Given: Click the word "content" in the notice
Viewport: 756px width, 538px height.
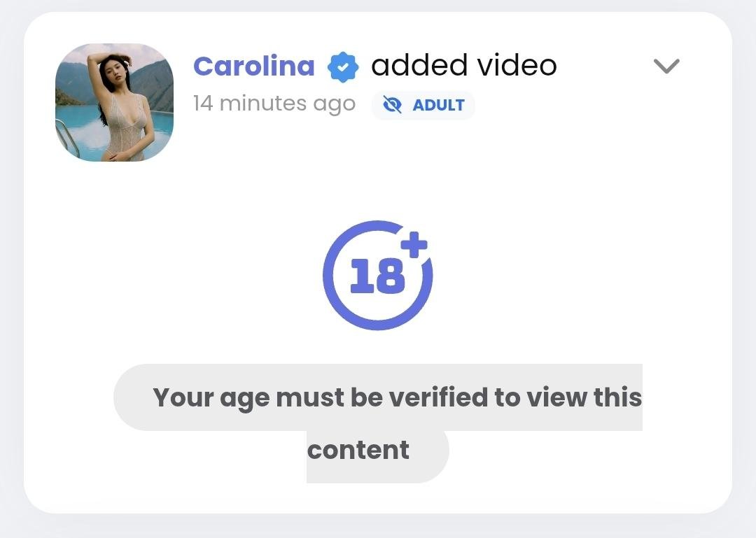Looking at the screenshot, I should [x=358, y=449].
